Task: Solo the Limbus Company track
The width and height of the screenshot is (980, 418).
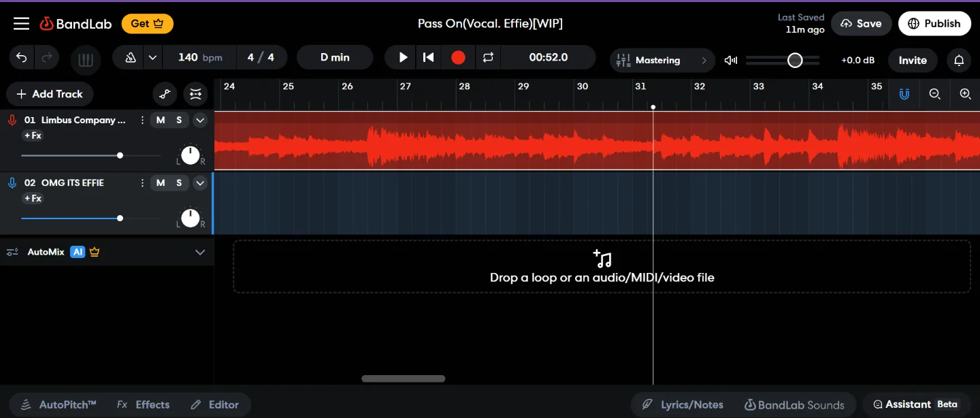Action: pyautogui.click(x=179, y=120)
